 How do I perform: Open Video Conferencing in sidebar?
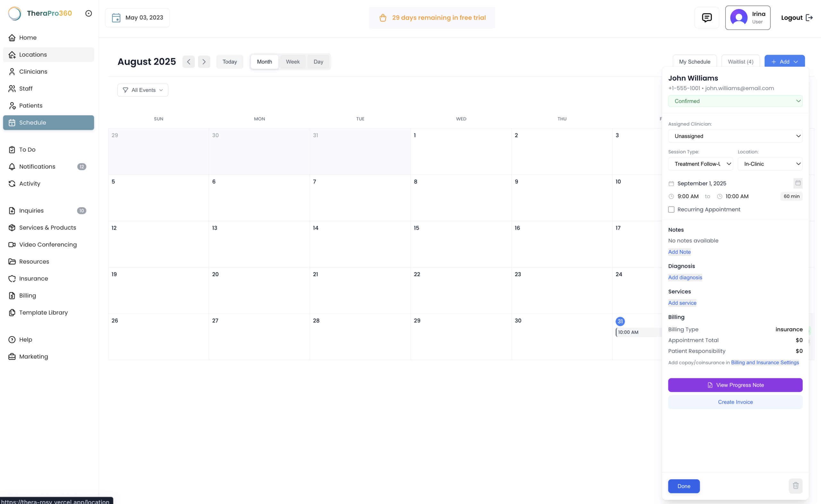coord(48,244)
